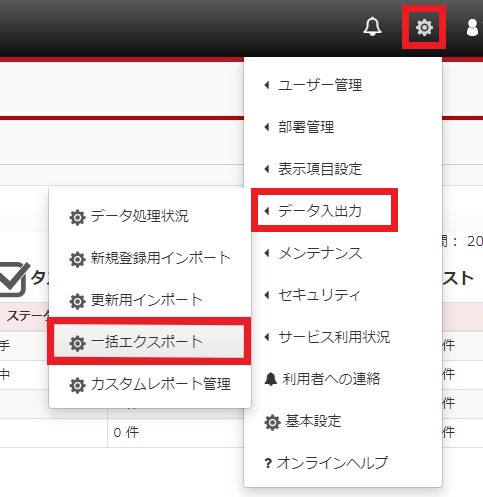Expand the 部署管理 submenu arrow
Screen dimensions: 483x497
click(x=267, y=127)
